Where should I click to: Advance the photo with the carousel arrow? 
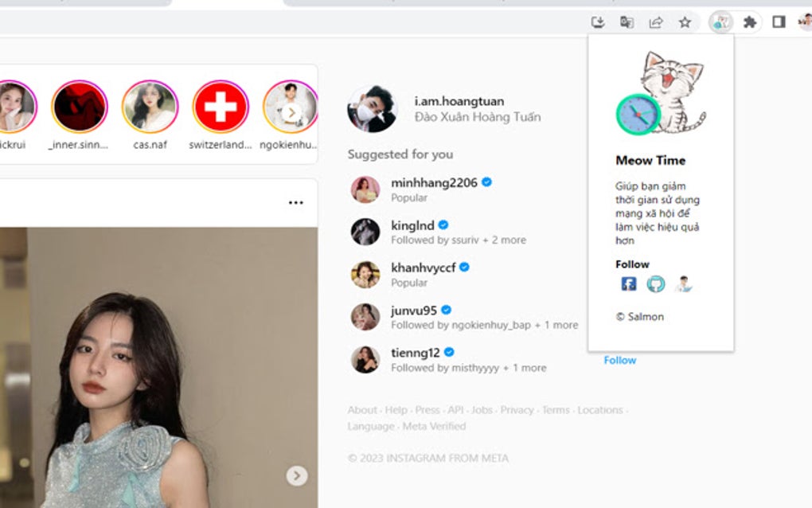tap(295, 476)
